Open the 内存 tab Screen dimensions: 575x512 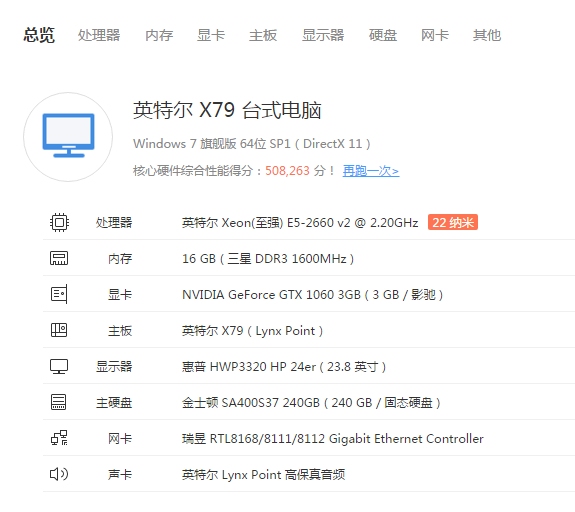point(159,35)
